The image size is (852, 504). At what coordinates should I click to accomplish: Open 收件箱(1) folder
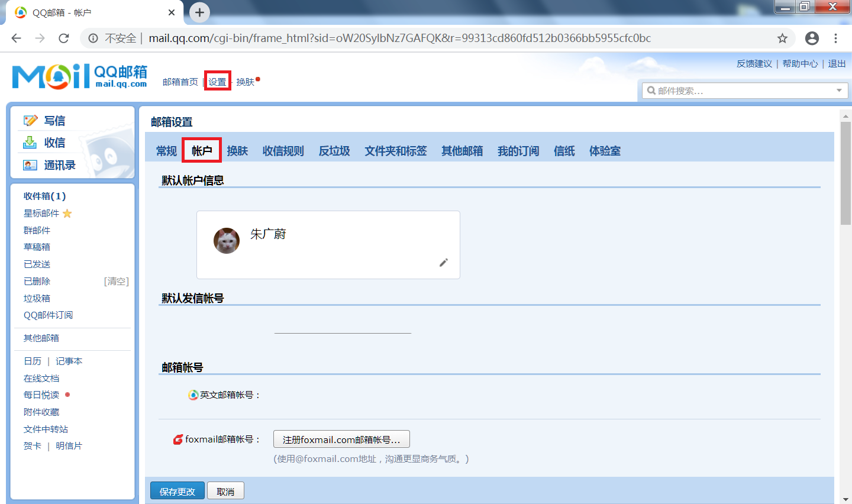45,196
